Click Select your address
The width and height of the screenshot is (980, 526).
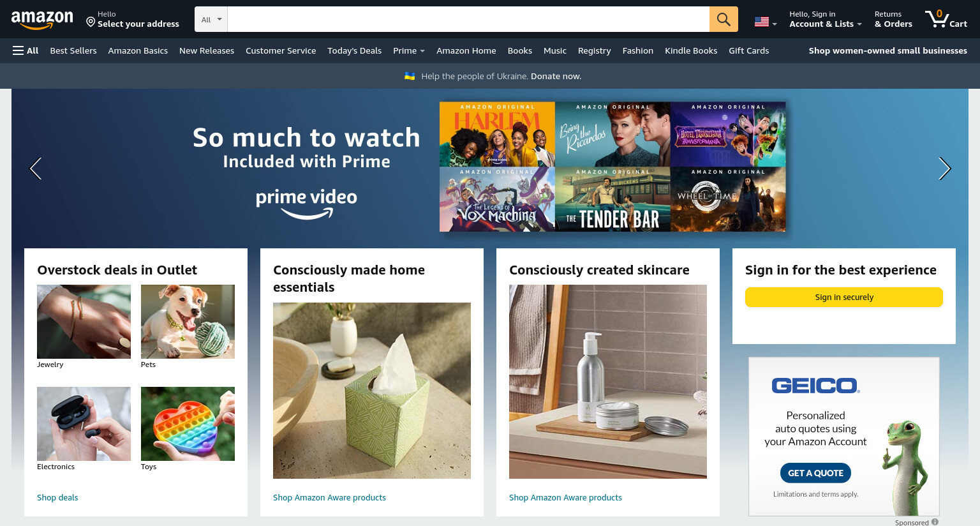tap(138, 24)
